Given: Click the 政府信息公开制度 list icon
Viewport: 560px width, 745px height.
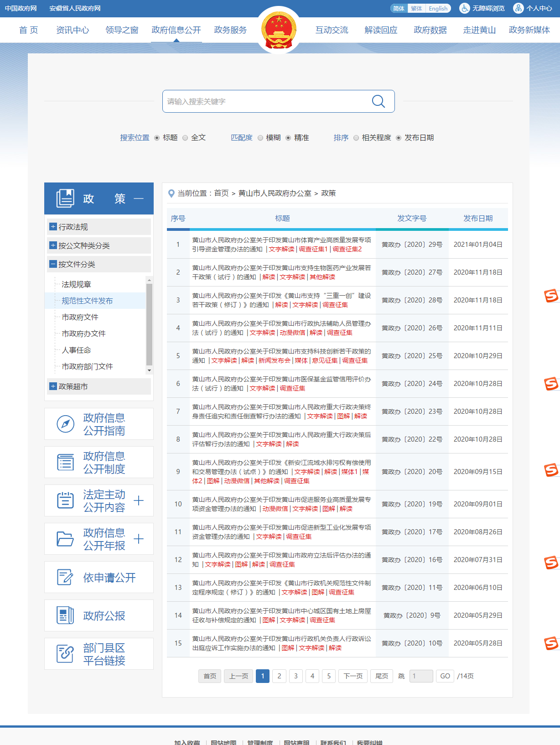Looking at the screenshot, I should click(x=65, y=462).
